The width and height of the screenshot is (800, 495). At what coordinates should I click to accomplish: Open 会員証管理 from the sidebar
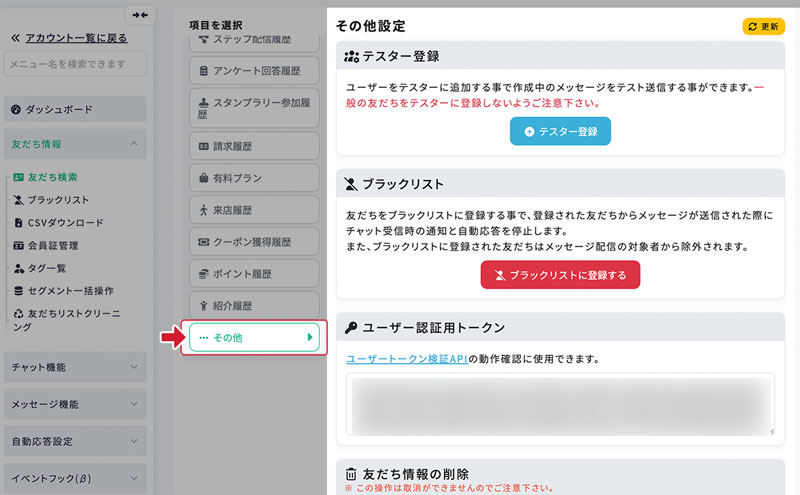[52, 245]
